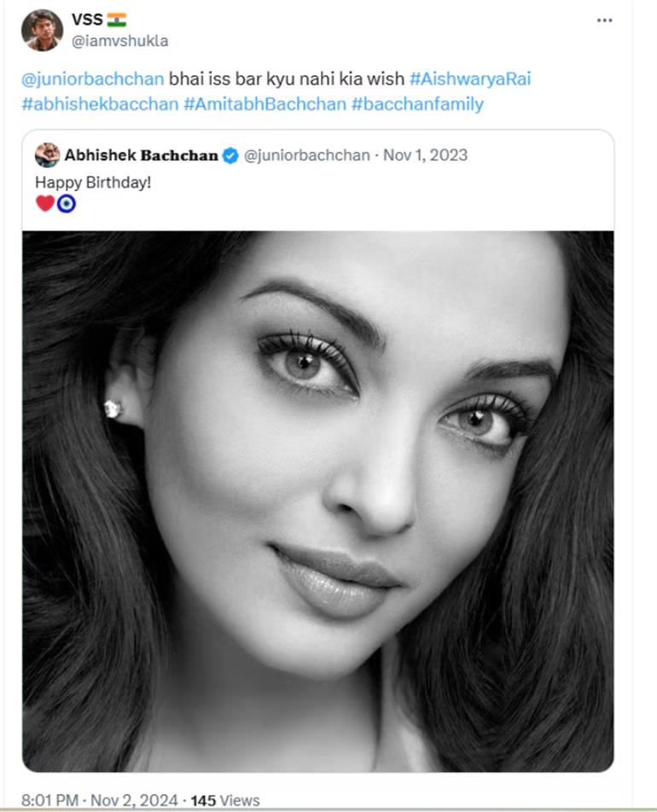The height and width of the screenshot is (812, 657).
Task: Click Abhishek Bachchan's small avatar in quote
Action: 47,155
